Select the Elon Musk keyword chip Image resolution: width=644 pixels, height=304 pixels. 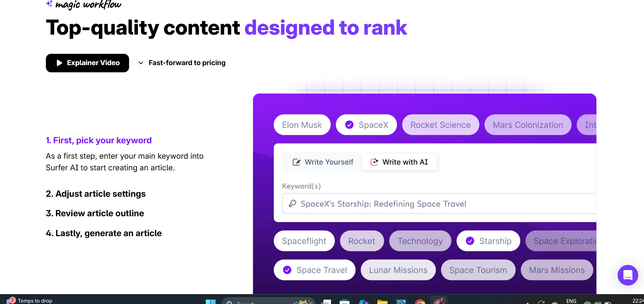pyautogui.click(x=302, y=125)
